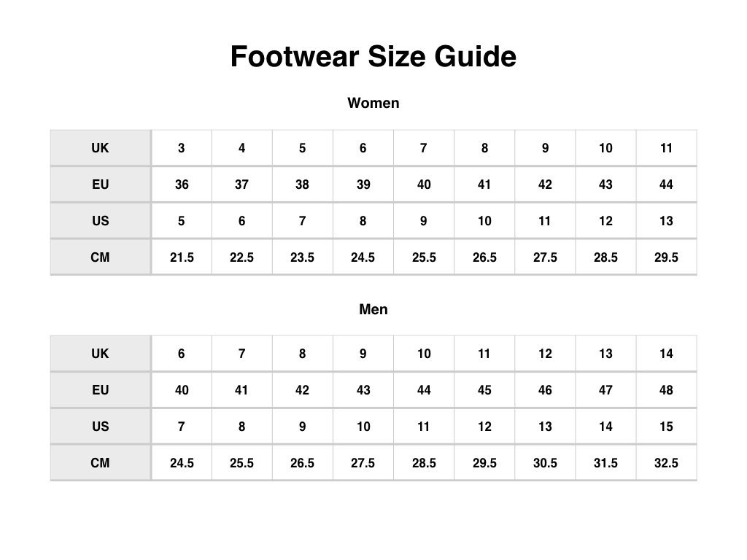This screenshot has width=747, height=560.
Task: Select Men's EU size 46 cell
Action: pos(545,390)
